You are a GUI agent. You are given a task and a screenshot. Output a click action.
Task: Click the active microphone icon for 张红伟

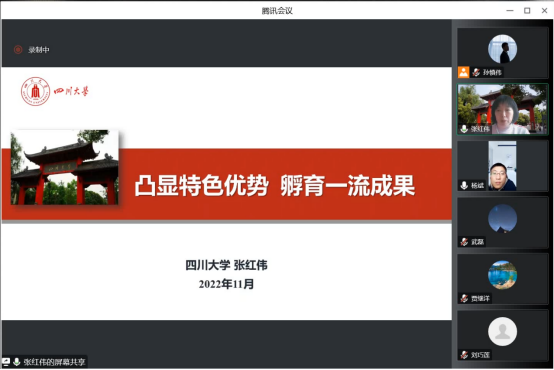point(464,129)
